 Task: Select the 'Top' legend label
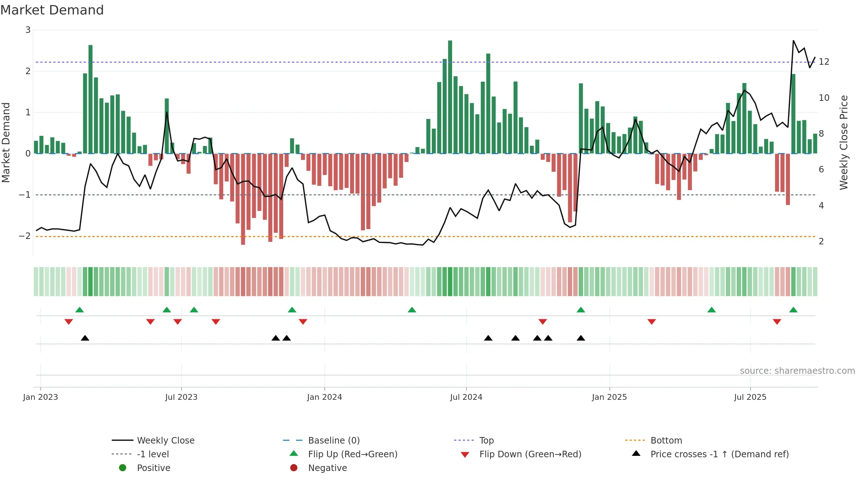click(x=486, y=440)
